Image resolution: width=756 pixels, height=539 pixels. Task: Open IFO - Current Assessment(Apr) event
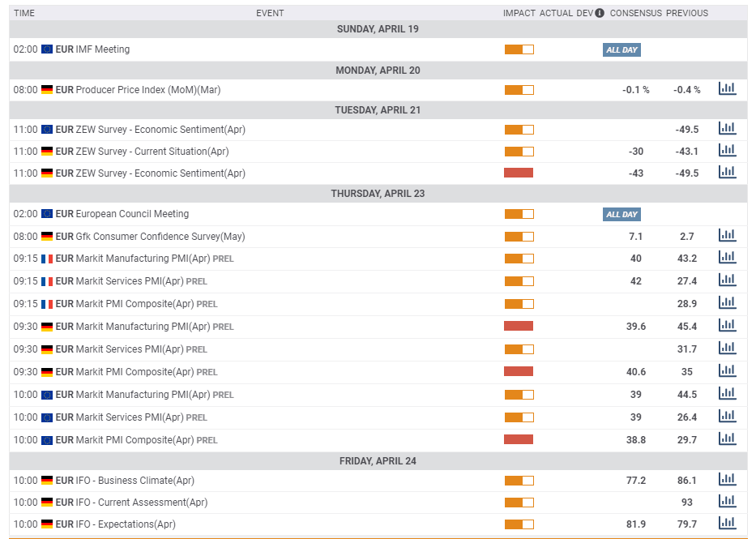click(141, 503)
